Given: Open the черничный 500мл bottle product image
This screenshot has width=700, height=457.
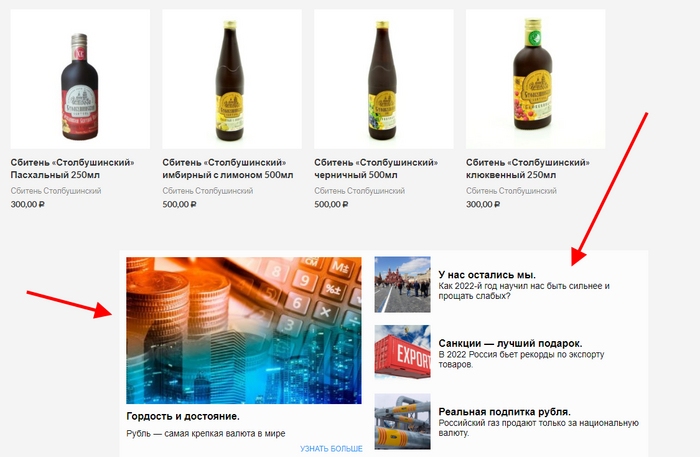Looking at the screenshot, I should [384, 79].
